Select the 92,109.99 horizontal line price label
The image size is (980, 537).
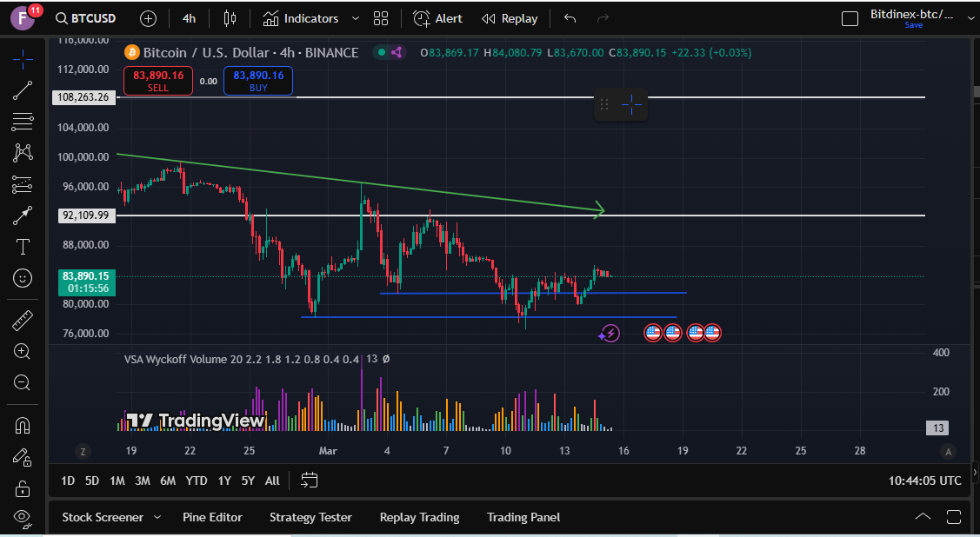(85, 215)
